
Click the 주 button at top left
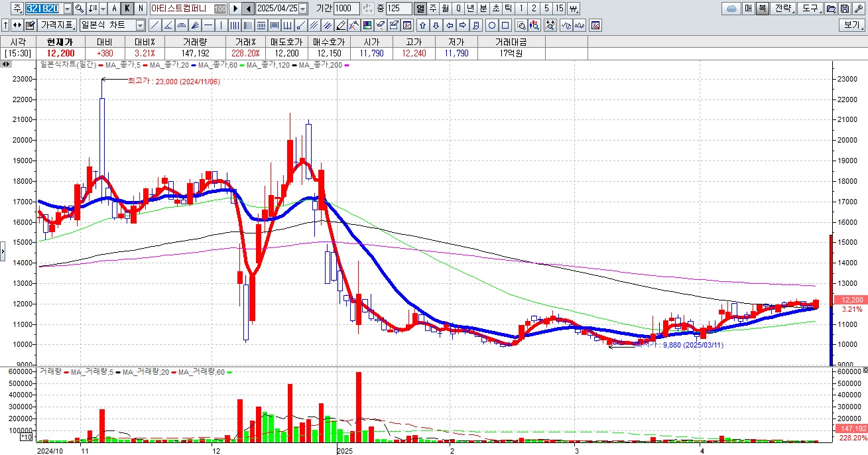coord(17,9)
